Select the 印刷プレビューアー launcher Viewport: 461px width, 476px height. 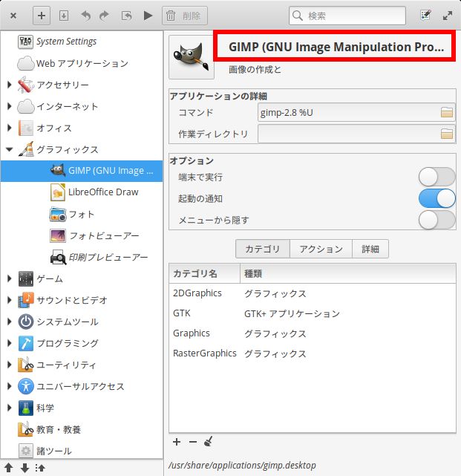(82, 258)
